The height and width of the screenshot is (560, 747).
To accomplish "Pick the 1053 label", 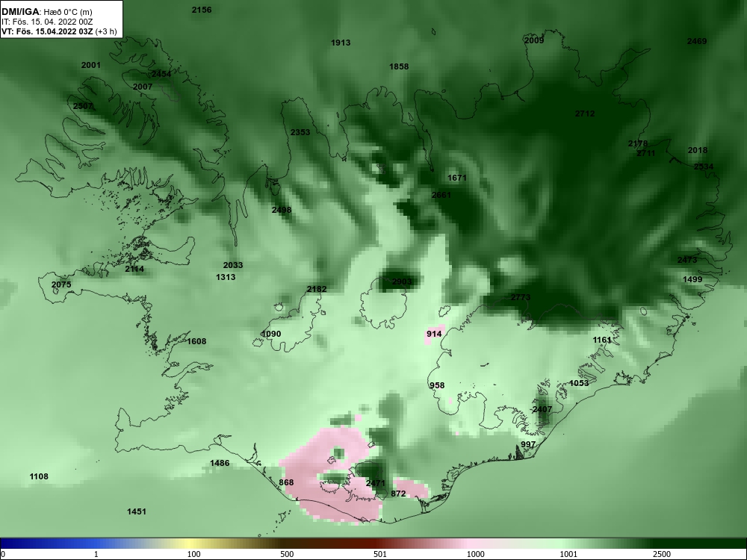I will pos(579,383).
